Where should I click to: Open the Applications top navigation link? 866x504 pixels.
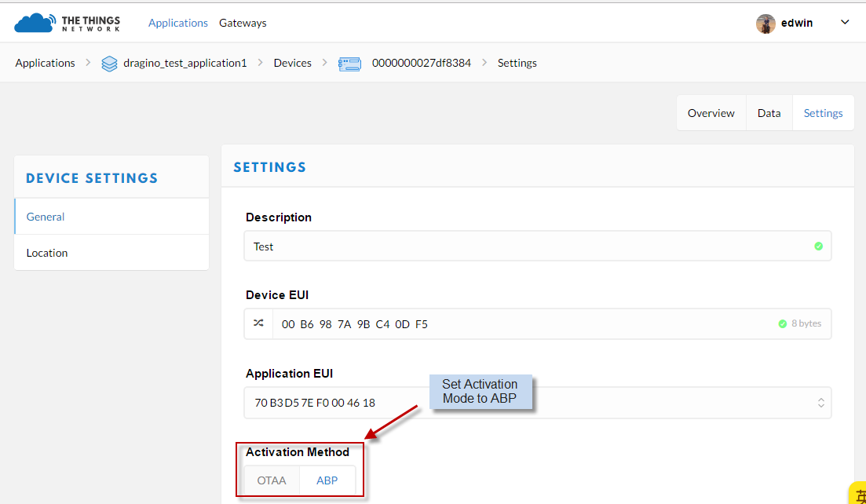pos(178,24)
